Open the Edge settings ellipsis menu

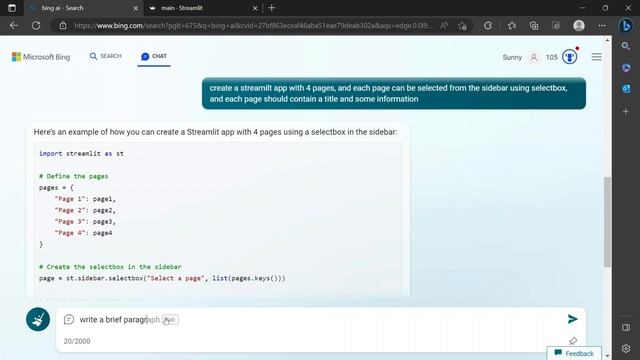click(602, 26)
